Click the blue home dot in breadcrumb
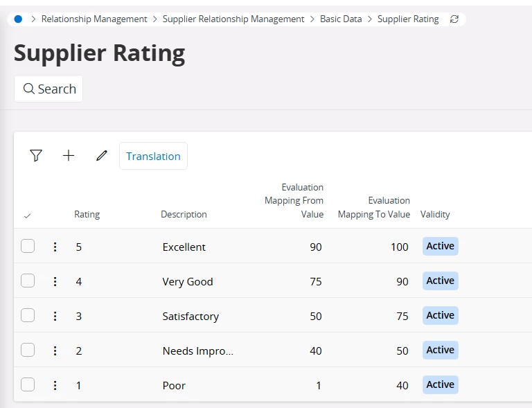Viewport: 532px width, 408px height. click(x=18, y=19)
